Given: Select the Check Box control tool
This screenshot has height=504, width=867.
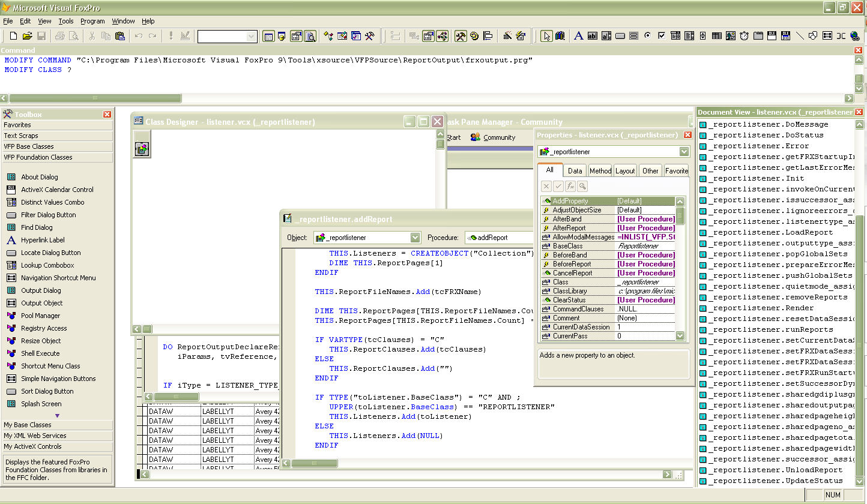Looking at the screenshot, I should click(x=662, y=35).
